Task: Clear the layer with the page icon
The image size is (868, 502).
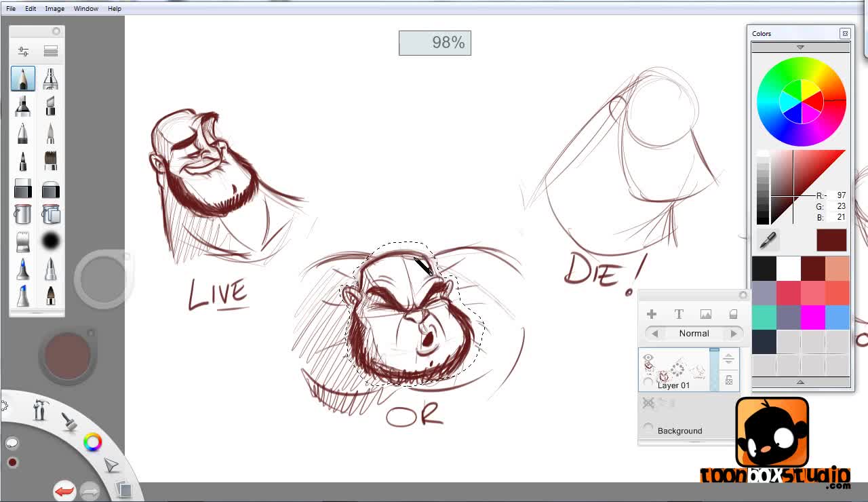Action: 733,314
